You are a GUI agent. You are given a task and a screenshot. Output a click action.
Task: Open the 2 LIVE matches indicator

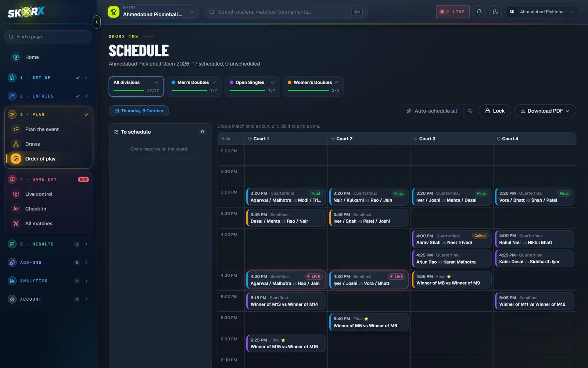(453, 12)
